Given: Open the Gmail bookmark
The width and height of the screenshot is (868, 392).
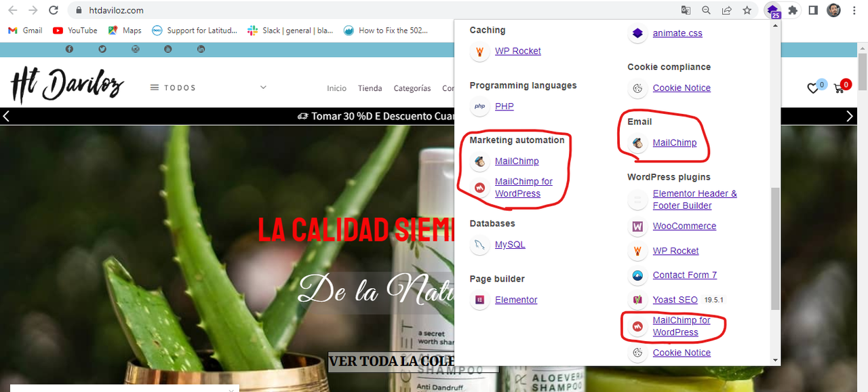Looking at the screenshot, I should click(24, 31).
